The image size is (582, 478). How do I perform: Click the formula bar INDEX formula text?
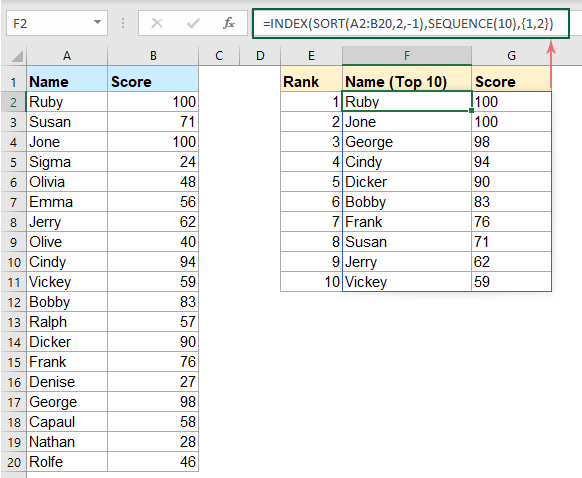point(408,24)
